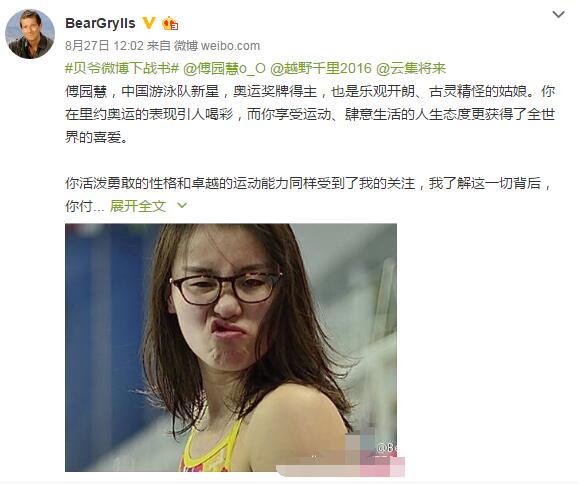Click the arrow beside 展开全文
The height and width of the screenshot is (484, 578).
point(182,205)
